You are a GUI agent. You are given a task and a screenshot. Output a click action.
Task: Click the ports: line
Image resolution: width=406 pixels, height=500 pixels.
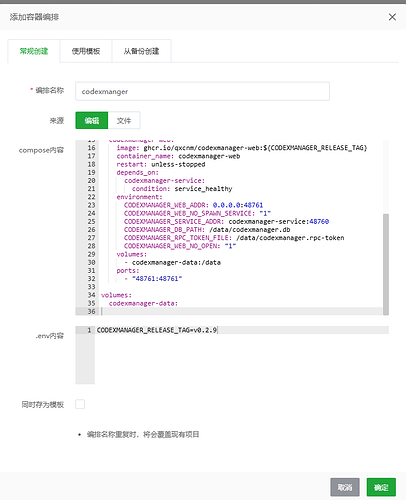pos(128,270)
